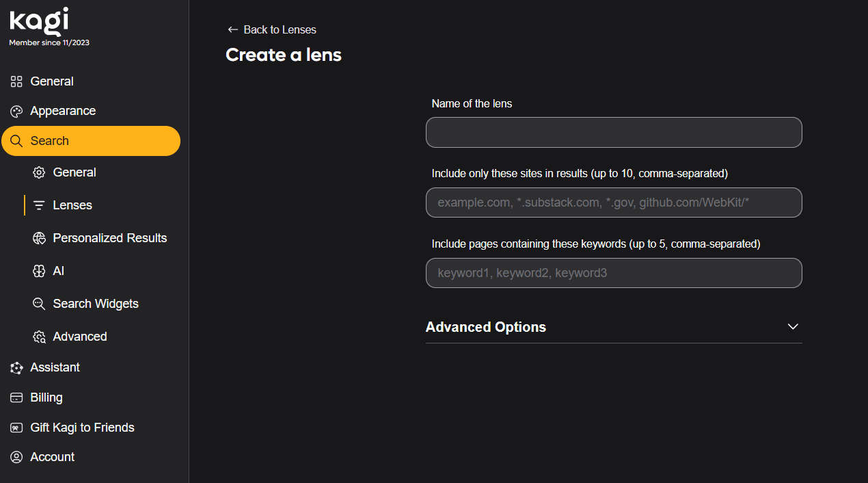This screenshot has width=868, height=483.
Task: Click the include keywords input field
Action: [x=613, y=273]
